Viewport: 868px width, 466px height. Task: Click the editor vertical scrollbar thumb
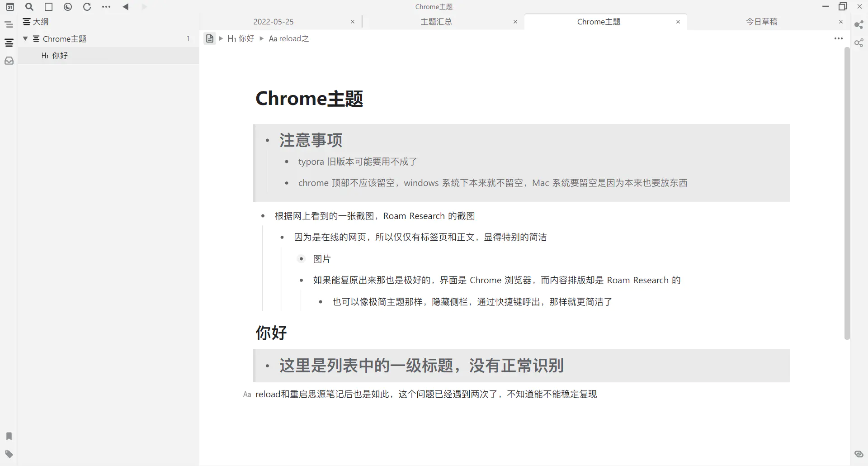pyautogui.click(x=847, y=193)
